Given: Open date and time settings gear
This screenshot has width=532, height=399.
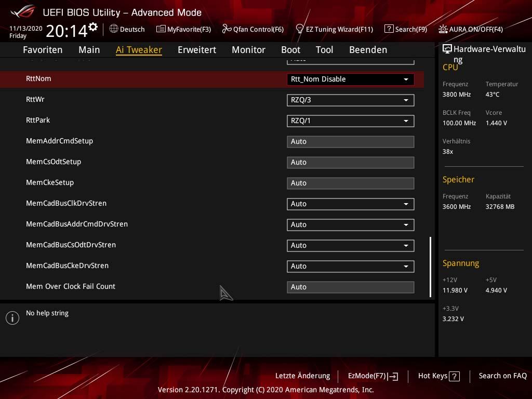Looking at the screenshot, I should pyautogui.click(x=93, y=27).
